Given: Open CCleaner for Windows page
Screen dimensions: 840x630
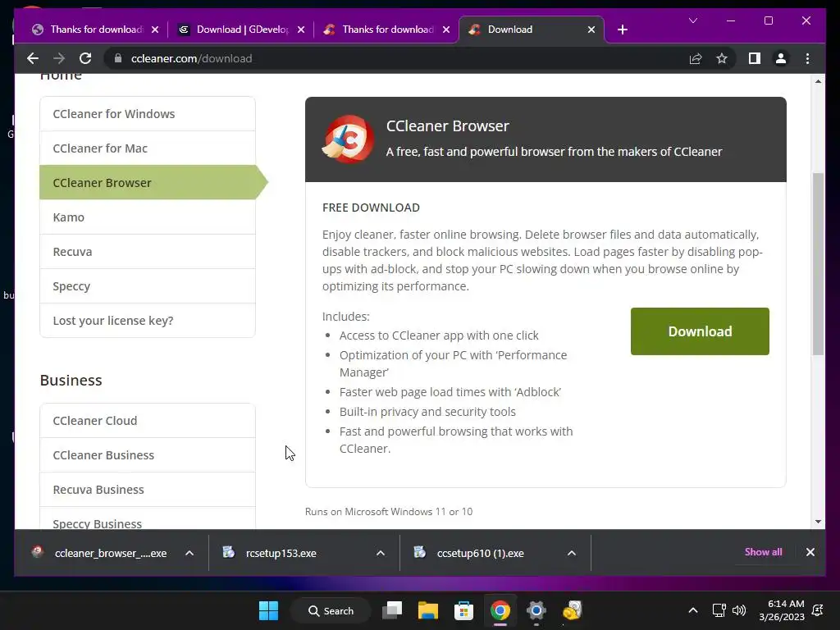Looking at the screenshot, I should pyautogui.click(x=148, y=113).
